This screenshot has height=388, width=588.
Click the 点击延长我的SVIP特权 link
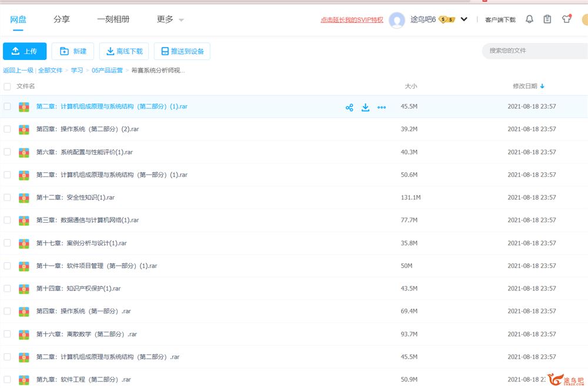tap(352, 20)
